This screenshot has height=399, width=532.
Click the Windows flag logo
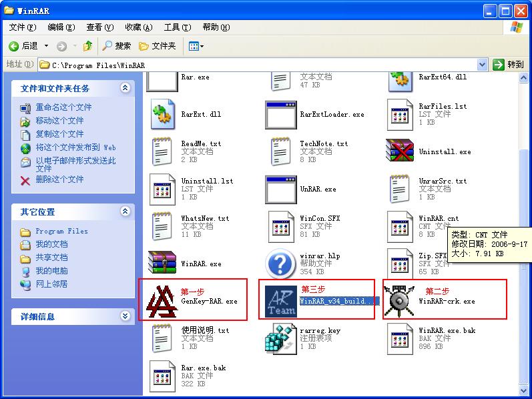517,27
